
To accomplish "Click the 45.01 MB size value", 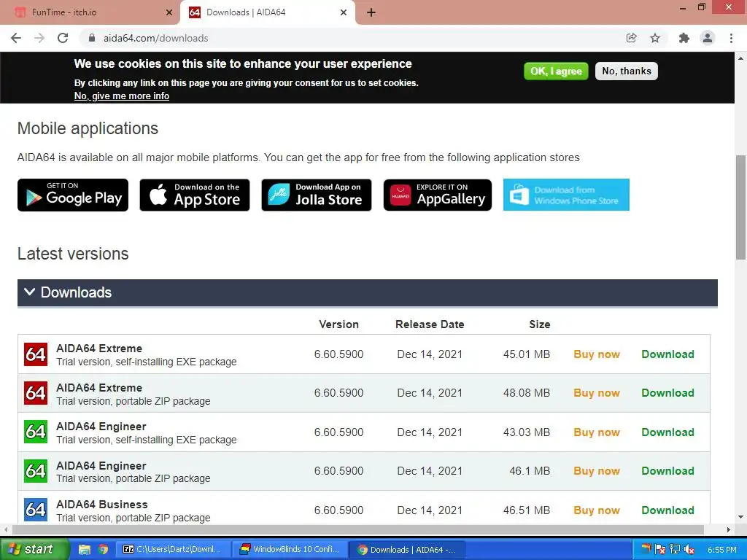I will [527, 354].
